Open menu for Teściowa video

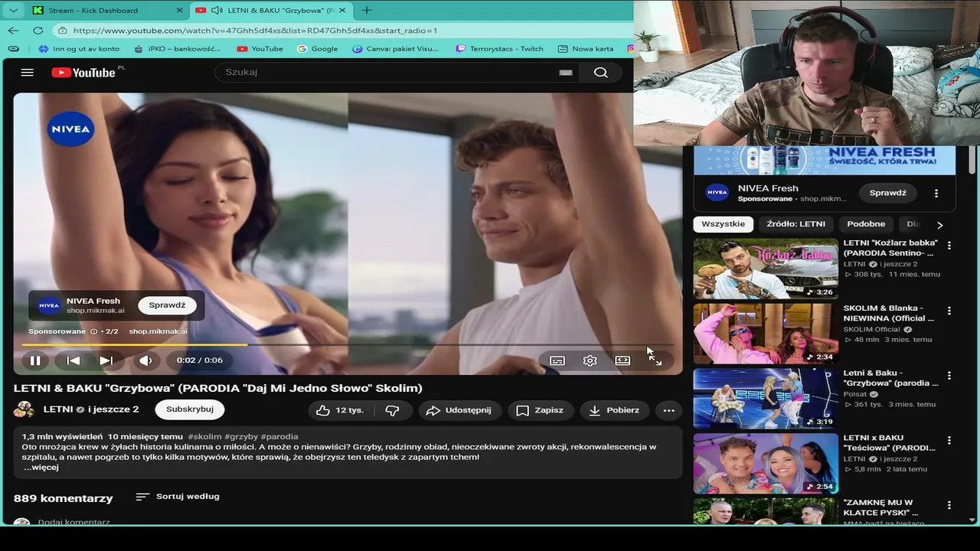(949, 441)
